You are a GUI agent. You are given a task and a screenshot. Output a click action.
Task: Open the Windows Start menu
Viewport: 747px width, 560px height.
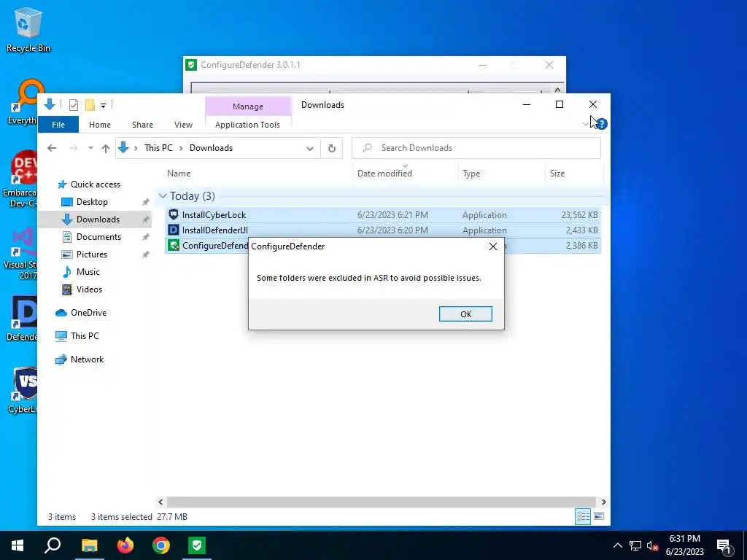(x=18, y=545)
